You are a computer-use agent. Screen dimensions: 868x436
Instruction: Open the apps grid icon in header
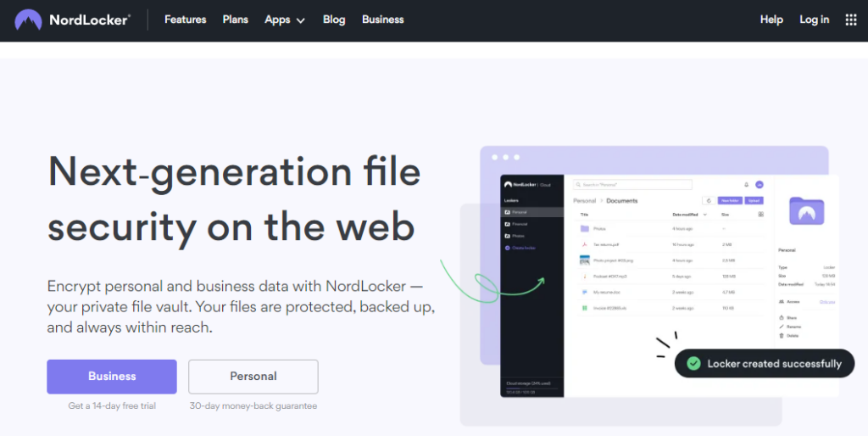[x=851, y=20]
